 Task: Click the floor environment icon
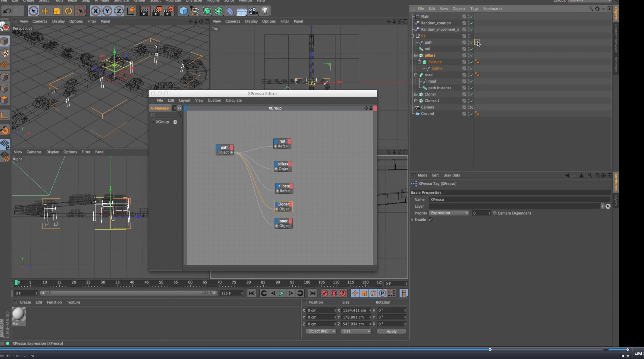pos(242,11)
